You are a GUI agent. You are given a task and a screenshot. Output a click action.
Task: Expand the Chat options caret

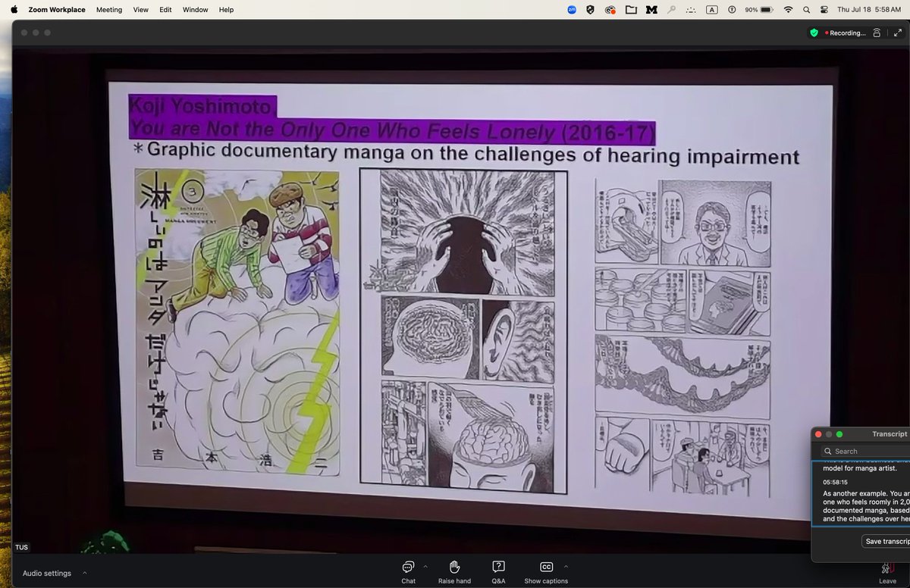point(425,567)
